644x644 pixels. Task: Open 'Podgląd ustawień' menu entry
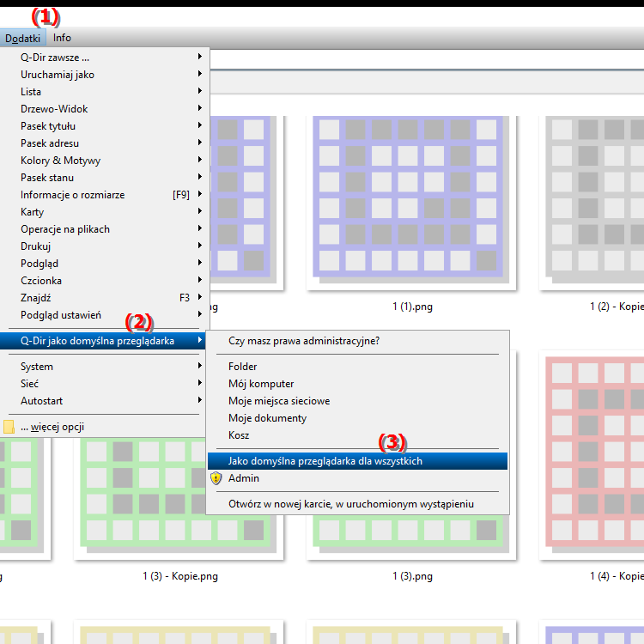104,315
